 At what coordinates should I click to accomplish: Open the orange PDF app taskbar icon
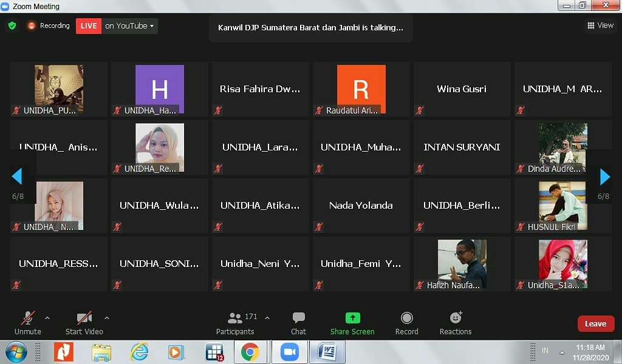tap(64, 352)
